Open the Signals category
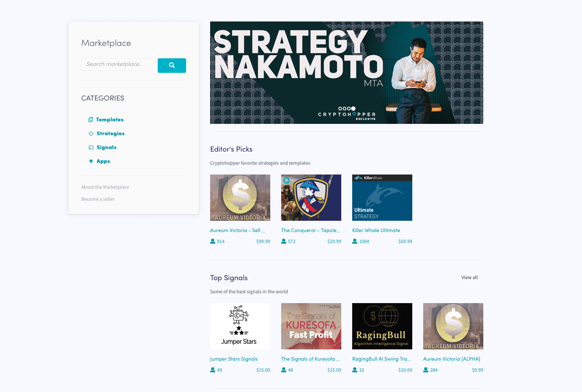Viewport: 582px width, 392px height. click(106, 148)
